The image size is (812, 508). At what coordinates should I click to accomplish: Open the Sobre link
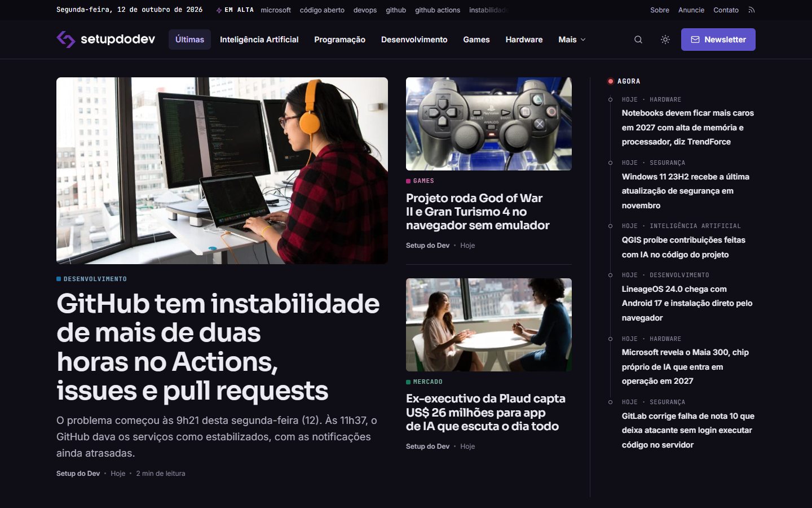pos(660,10)
